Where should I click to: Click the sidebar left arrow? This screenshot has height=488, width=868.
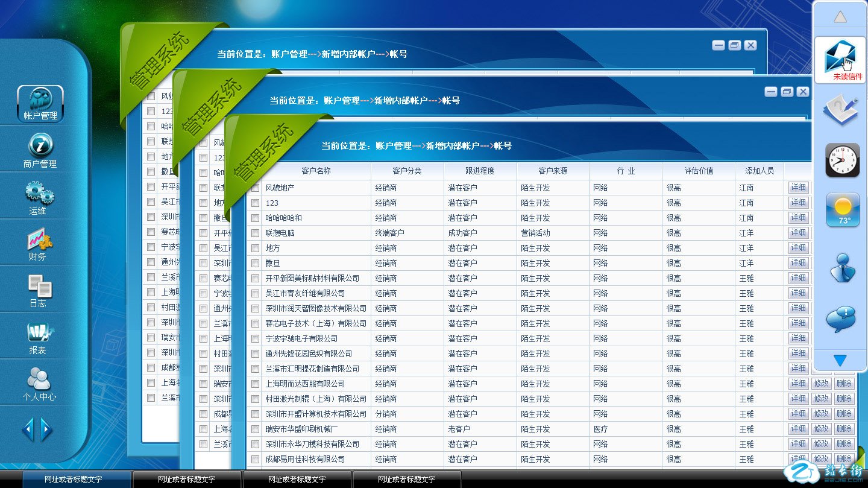point(28,429)
